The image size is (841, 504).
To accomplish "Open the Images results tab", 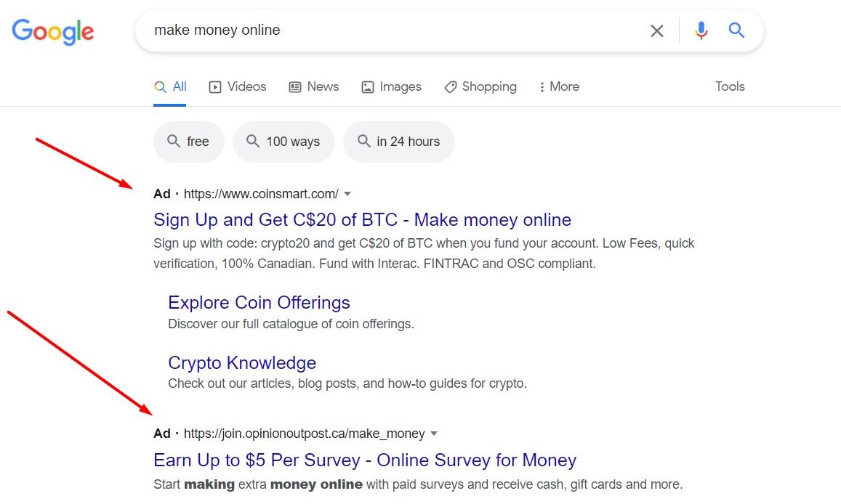I will click(392, 86).
